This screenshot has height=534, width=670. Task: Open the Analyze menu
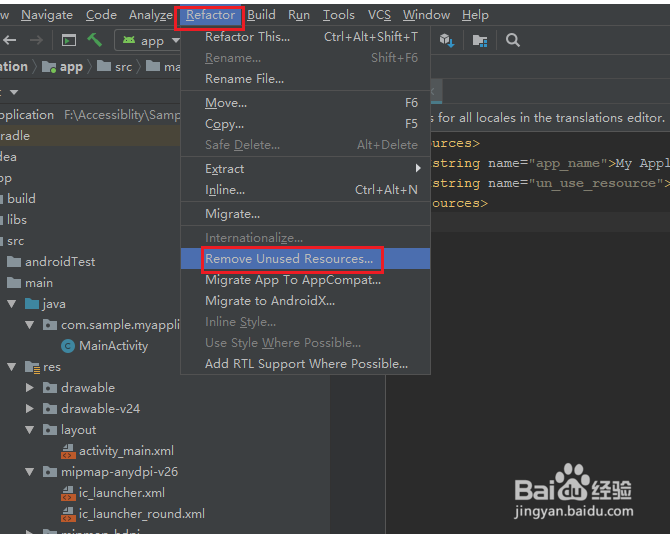pyautogui.click(x=151, y=15)
